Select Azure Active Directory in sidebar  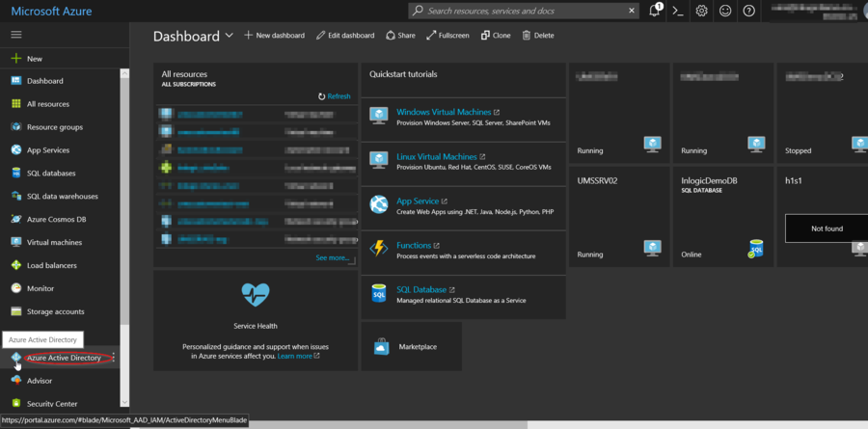64,358
